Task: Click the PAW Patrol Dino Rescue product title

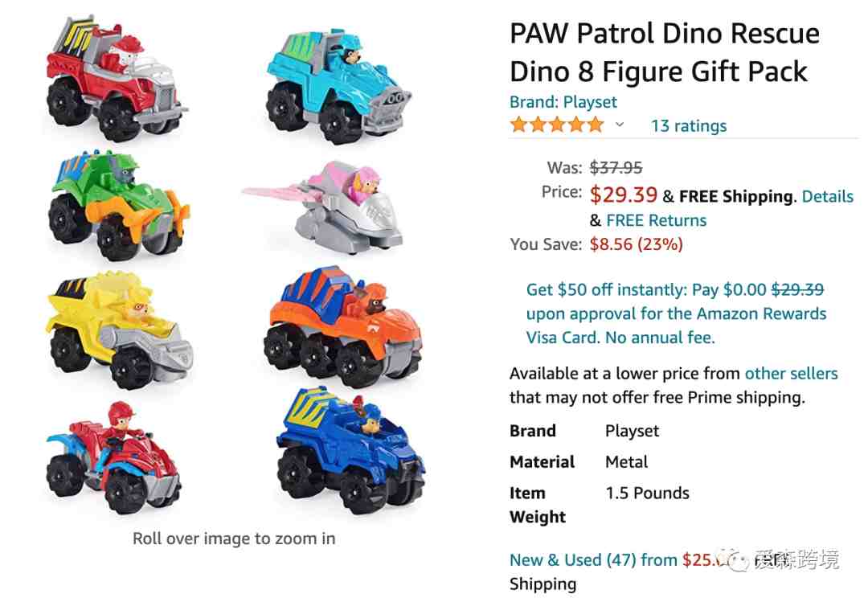Action: [665, 52]
